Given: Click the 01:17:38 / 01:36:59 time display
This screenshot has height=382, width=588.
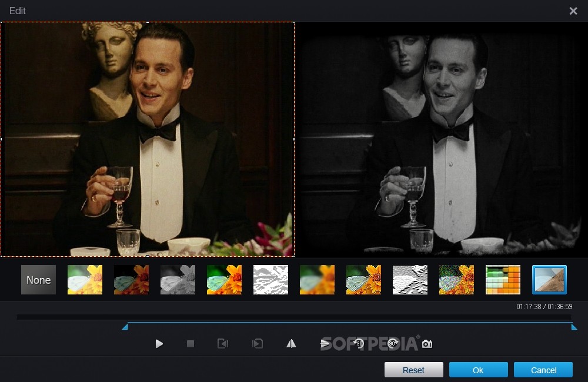Looking at the screenshot, I should pos(544,307).
